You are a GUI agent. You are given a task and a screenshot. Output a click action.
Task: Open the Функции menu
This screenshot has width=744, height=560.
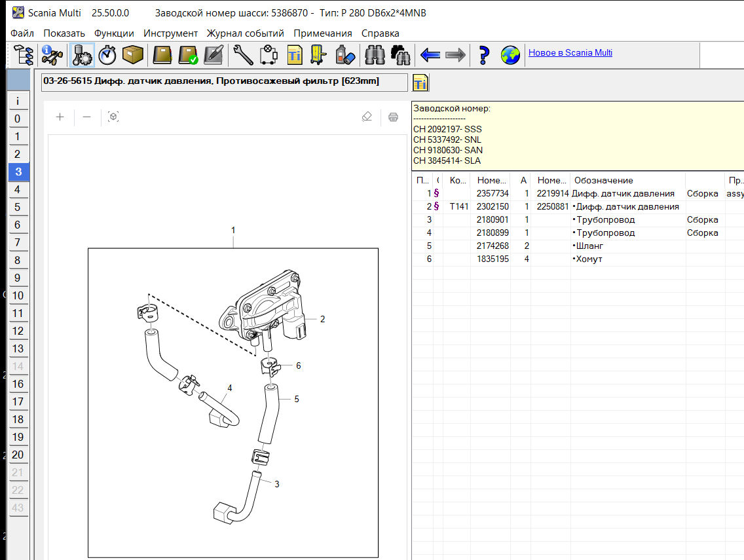point(114,33)
